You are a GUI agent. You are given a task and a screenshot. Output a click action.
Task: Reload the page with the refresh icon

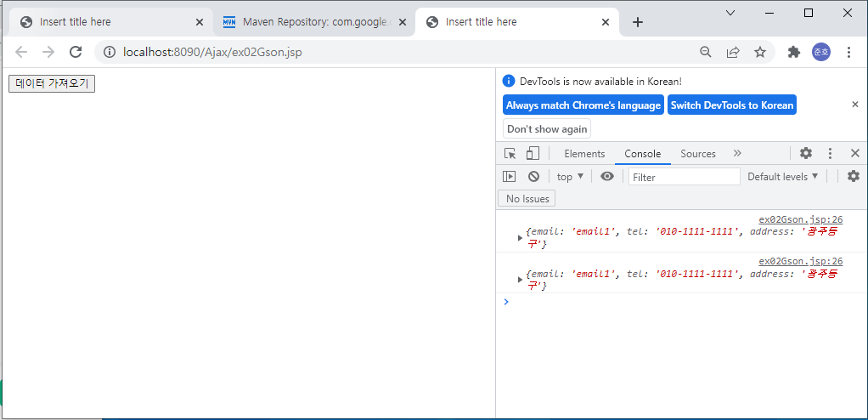click(76, 52)
